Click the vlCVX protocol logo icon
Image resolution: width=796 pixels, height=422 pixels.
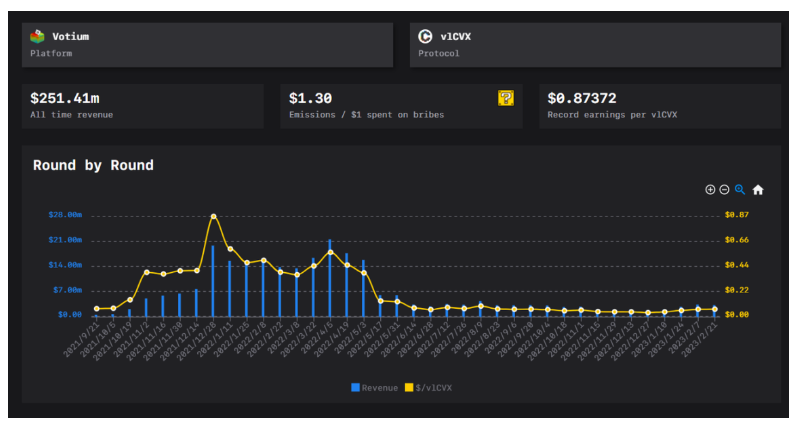(x=425, y=37)
